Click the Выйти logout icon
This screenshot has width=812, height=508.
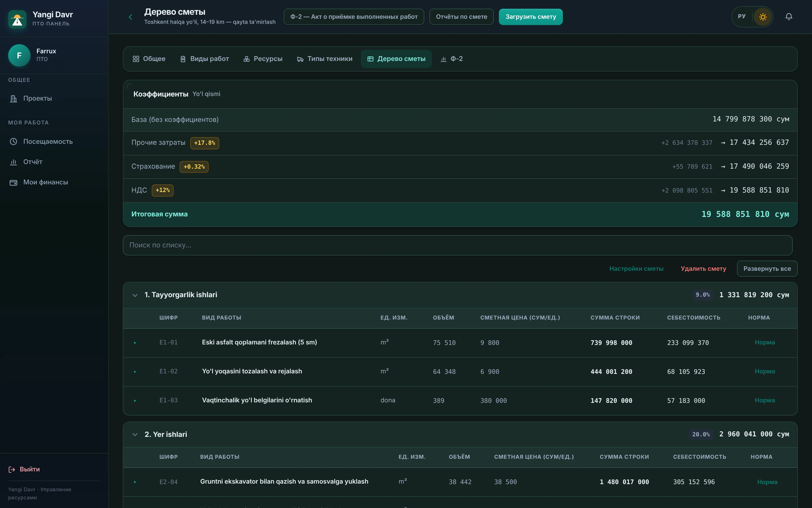point(12,469)
